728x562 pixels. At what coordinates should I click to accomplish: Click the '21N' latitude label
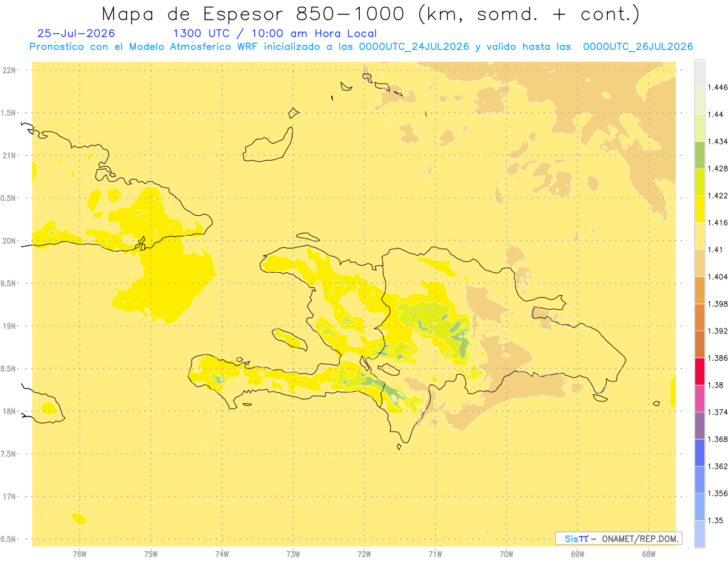[10, 155]
